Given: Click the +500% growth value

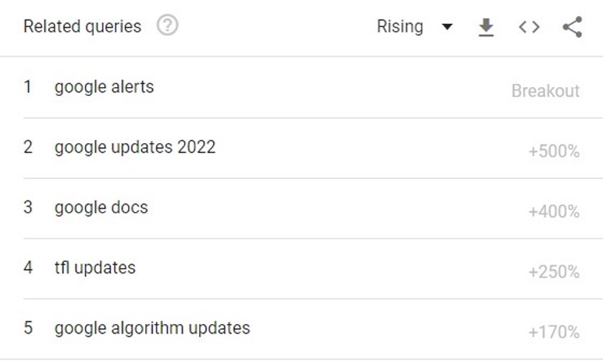Looking at the screenshot, I should point(553,151).
